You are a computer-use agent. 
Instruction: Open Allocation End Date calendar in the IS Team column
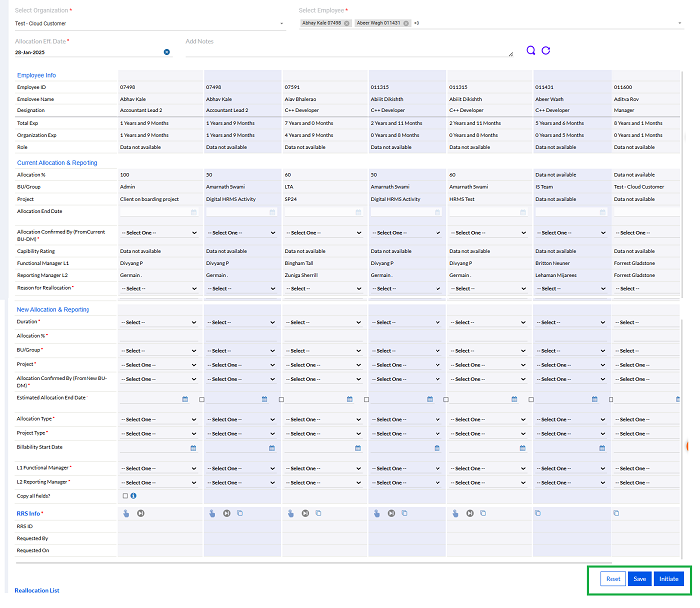click(x=603, y=212)
